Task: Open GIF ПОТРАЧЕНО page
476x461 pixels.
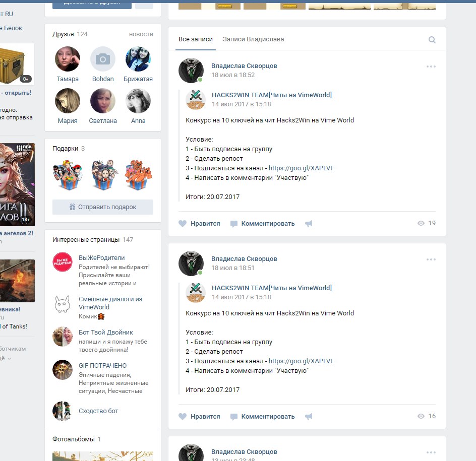Action: click(x=102, y=366)
